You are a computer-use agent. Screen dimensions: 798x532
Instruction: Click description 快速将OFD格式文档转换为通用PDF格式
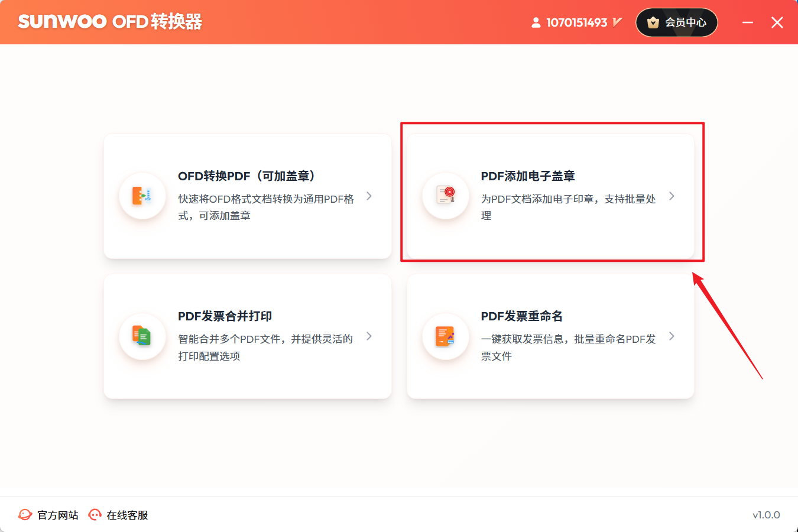coord(266,207)
